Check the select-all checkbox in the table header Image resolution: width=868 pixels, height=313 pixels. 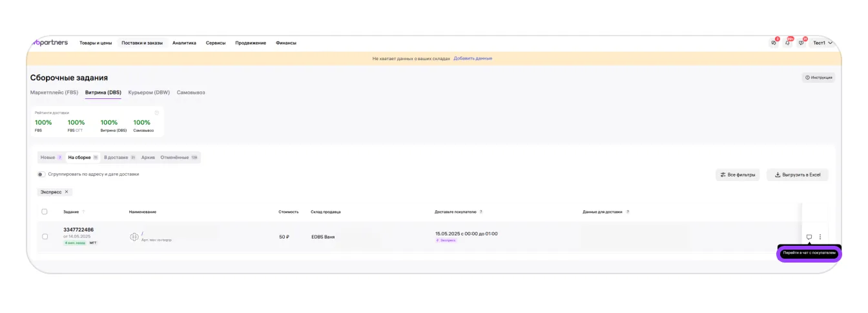[45, 211]
